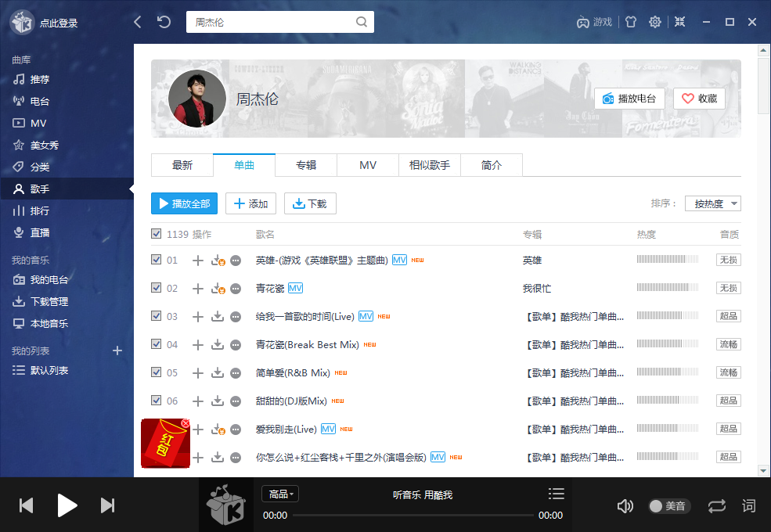This screenshot has width=771, height=532.
Task: Switch to the 简介 tab
Action: [492, 165]
